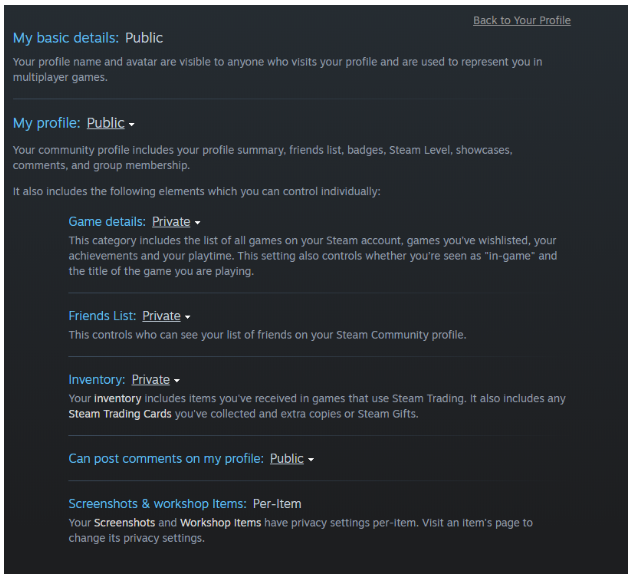Expand the profile comments Public dropdown

[x=291, y=459]
